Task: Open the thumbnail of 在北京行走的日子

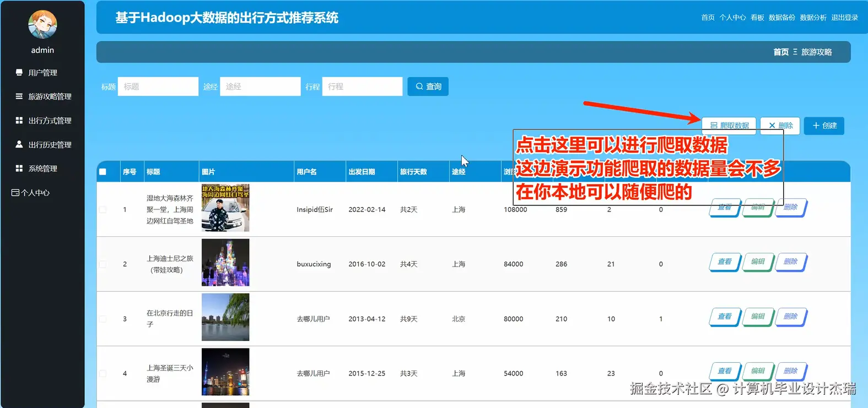Action: point(225,317)
